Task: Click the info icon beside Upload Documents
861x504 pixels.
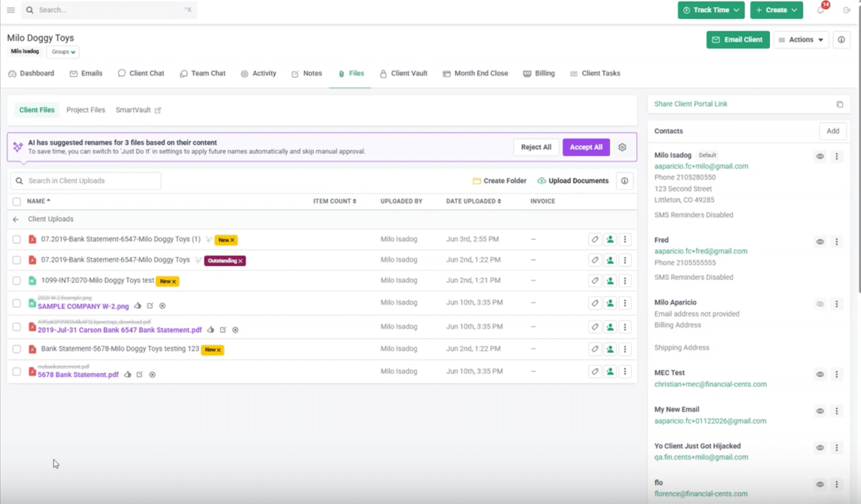Action: pyautogui.click(x=625, y=181)
